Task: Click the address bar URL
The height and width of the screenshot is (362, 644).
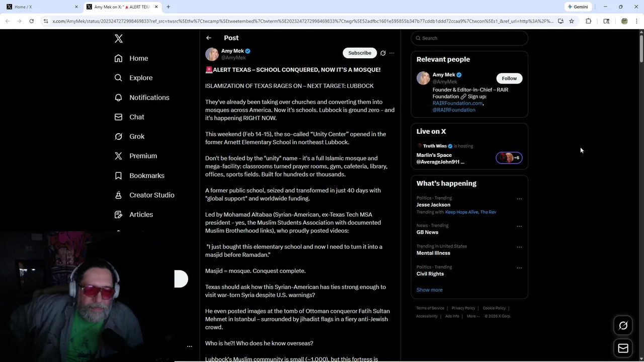Action: coord(303,21)
